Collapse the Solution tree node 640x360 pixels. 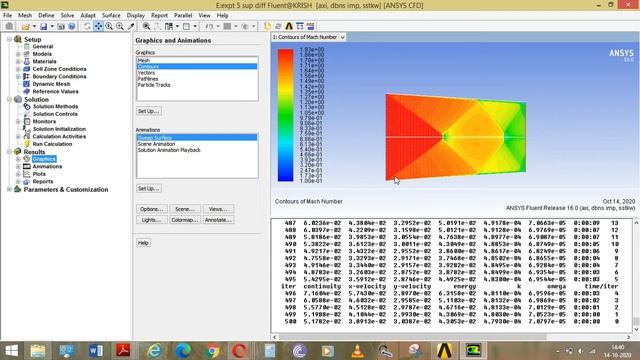pyautogui.click(x=9, y=99)
